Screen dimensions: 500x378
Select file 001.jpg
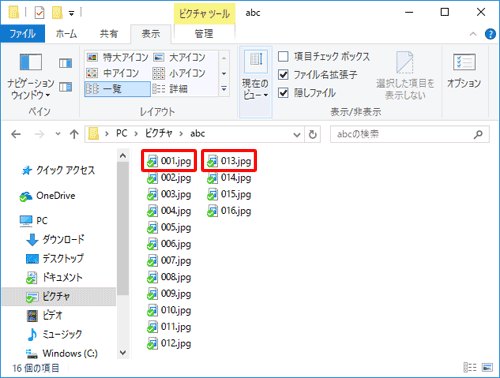[x=169, y=161]
